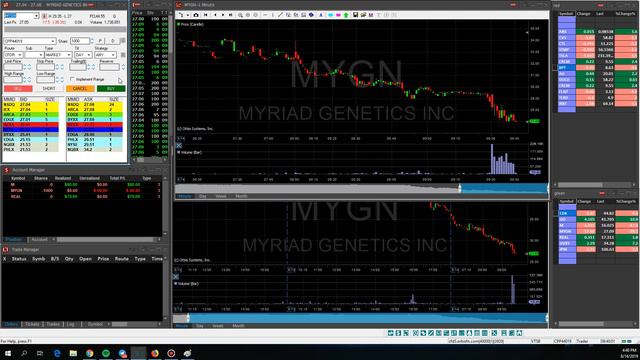Viewport: 640px width, 360px height.
Task: Open the ticker symbol dropdown in order window
Action: (x=36, y=16)
